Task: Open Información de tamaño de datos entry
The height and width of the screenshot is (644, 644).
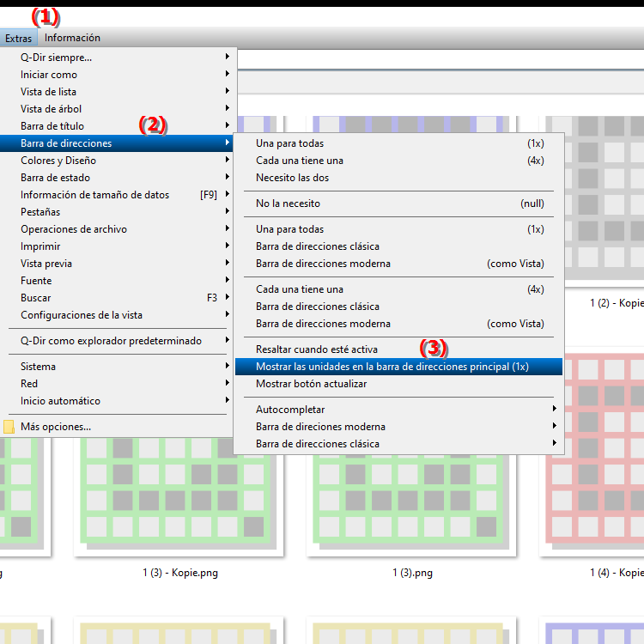Action: [x=117, y=195]
